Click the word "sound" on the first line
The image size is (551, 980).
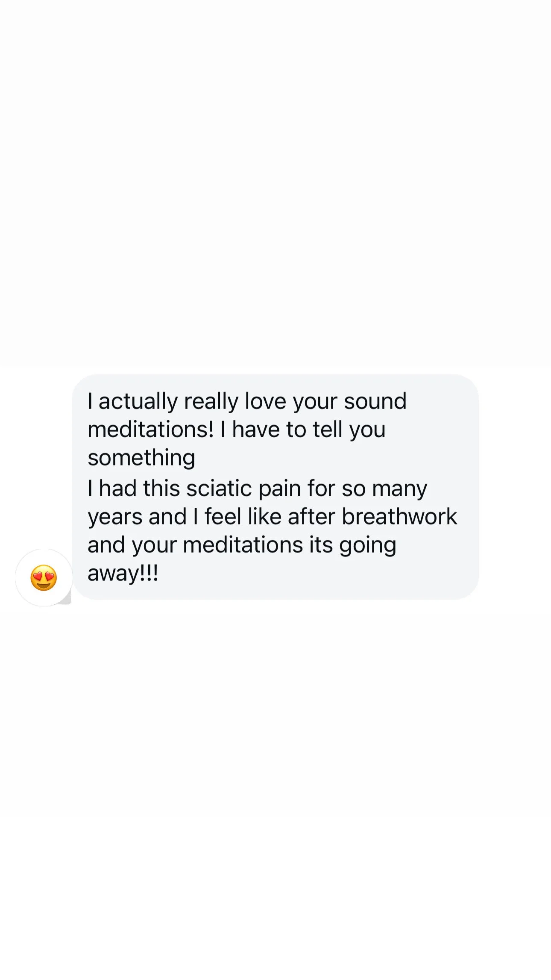[x=375, y=401]
